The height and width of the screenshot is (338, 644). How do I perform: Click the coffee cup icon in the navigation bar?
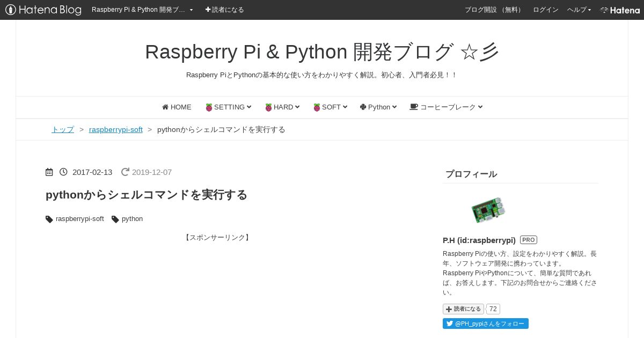(x=413, y=107)
